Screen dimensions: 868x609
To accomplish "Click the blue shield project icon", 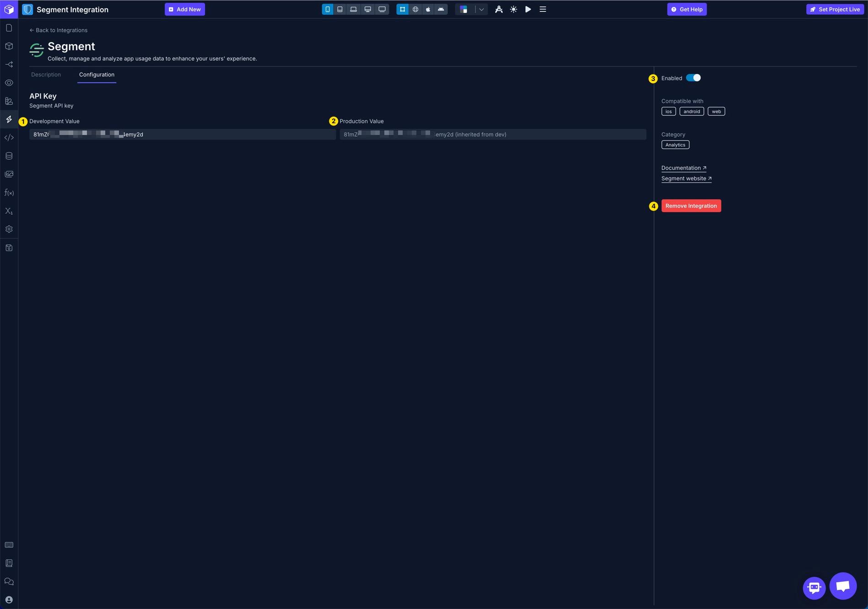I will coord(27,9).
